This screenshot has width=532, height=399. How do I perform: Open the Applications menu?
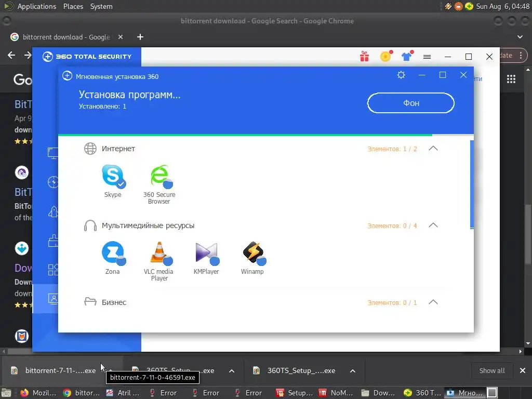37,6
